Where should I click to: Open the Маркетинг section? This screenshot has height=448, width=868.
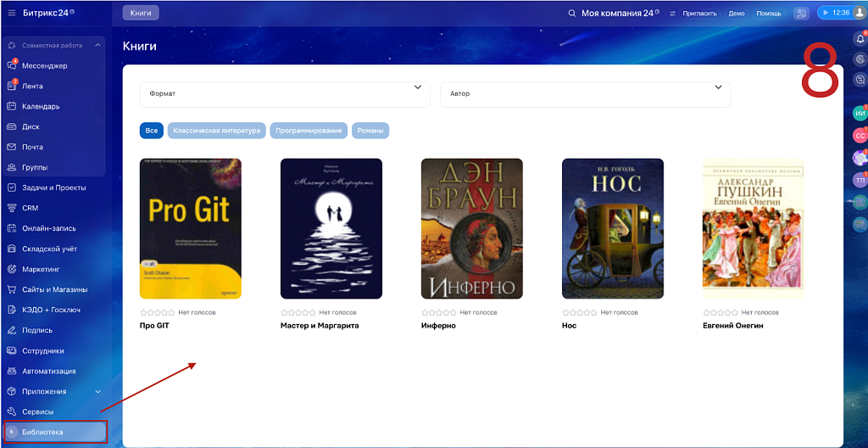41,269
